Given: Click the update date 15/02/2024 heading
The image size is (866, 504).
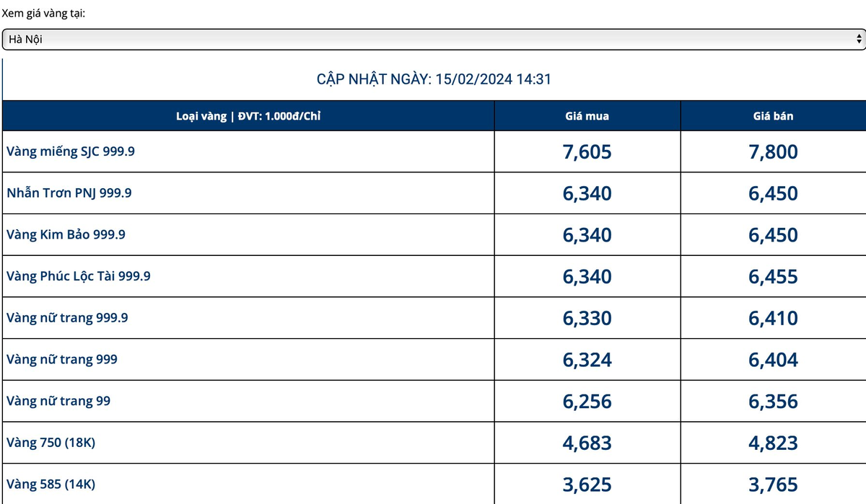Looking at the screenshot, I should (x=434, y=79).
